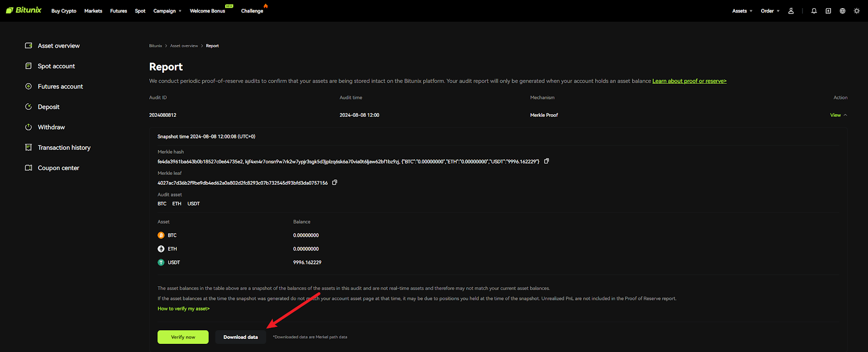The height and width of the screenshot is (352, 868).
Task: Select Spot in the top navigation
Action: point(140,11)
